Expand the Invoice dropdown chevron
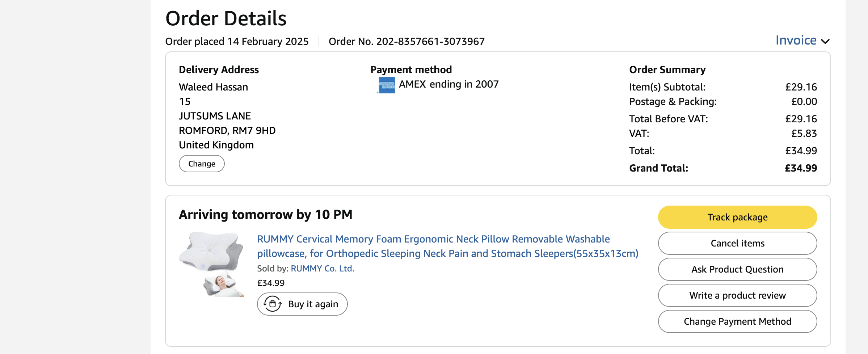Viewport: 868px width, 354px height. tap(825, 41)
